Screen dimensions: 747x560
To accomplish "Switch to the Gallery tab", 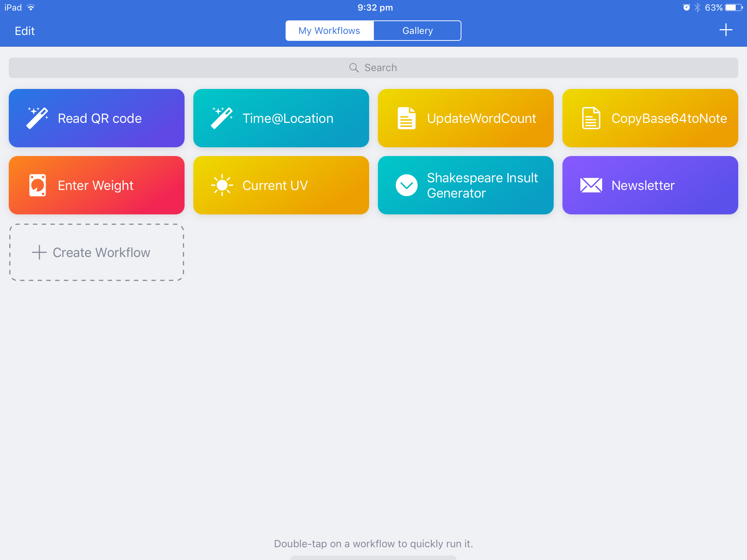I will pyautogui.click(x=417, y=31).
